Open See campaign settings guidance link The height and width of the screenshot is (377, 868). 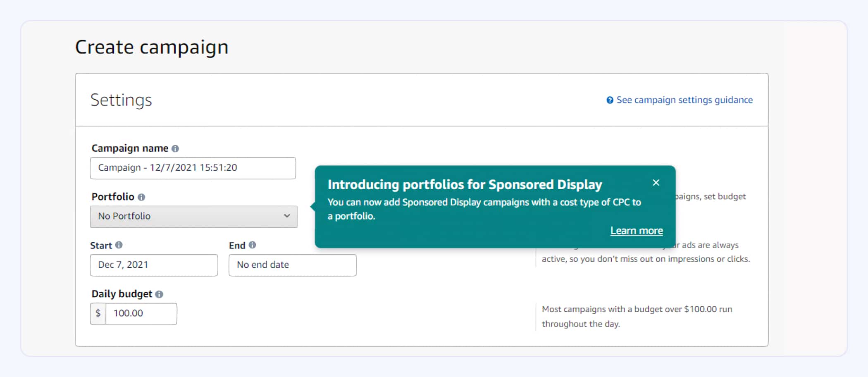(x=684, y=100)
